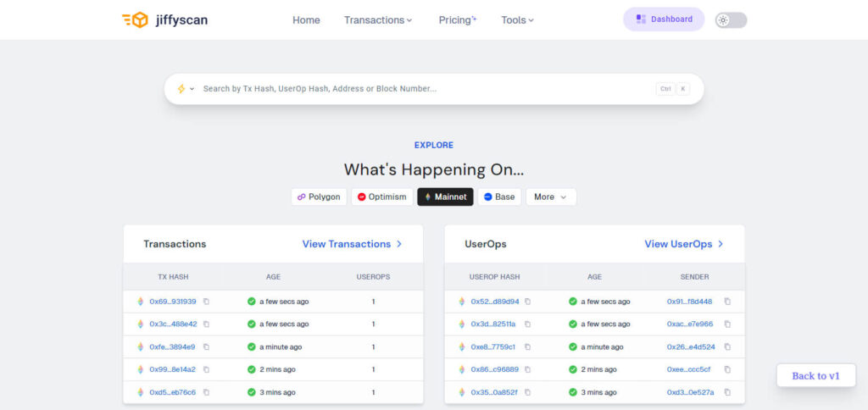
Task: Focus the search by Tx Hash input field
Action: (426, 89)
